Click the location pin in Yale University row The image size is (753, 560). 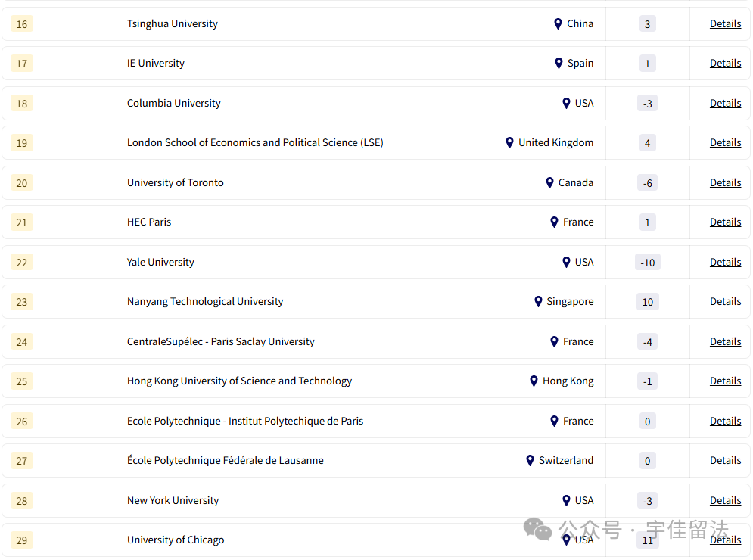coord(566,263)
